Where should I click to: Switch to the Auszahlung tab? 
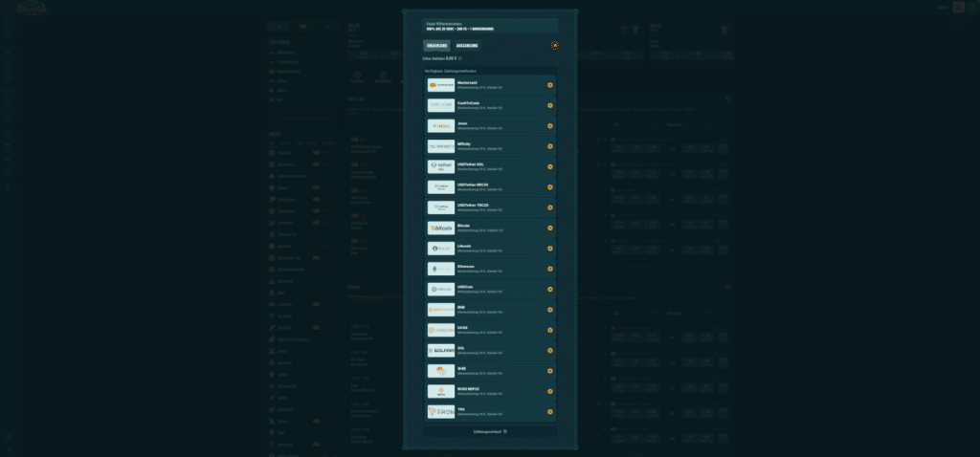pyautogui.click(x=467, y=46)
